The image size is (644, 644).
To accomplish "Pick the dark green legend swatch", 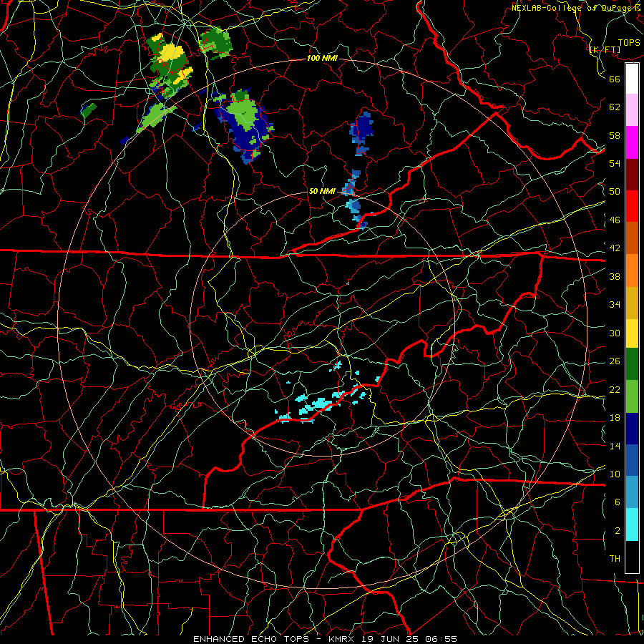I will [632, 364].
